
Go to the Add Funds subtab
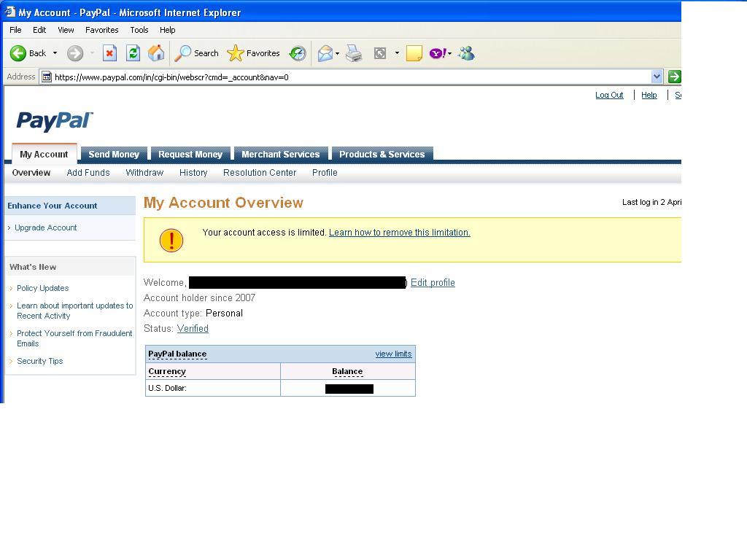pyautogui.click(x=88, y=173)
